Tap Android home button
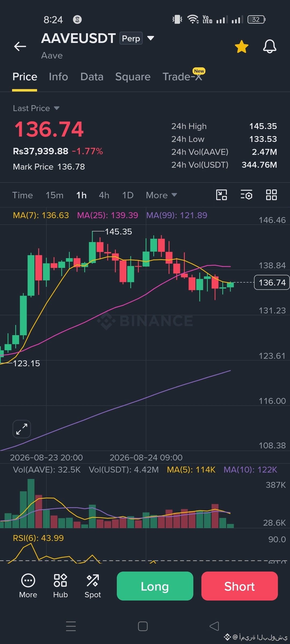The height and width of the screenshot is (644, 290). pos(143,626)
